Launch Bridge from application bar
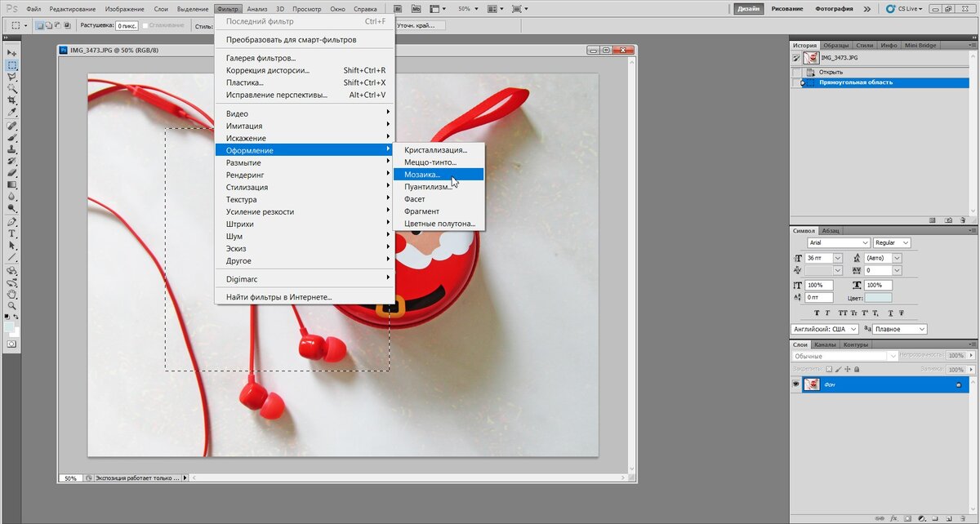The height and width of the screenshot is (524, 980). pos(398,8)
